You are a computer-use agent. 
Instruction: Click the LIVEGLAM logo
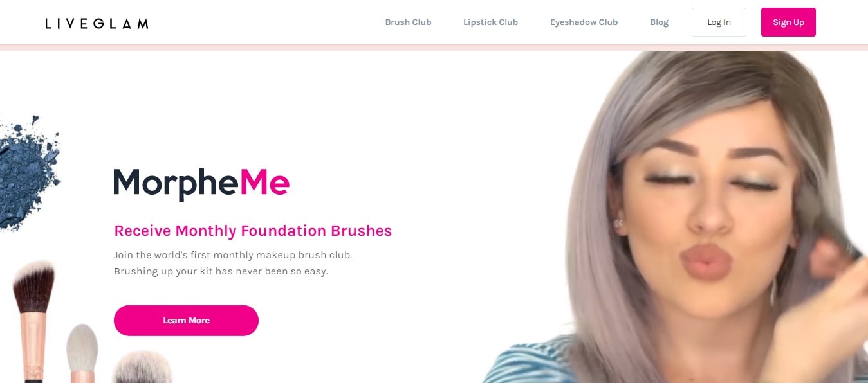pyautogui.click(x=97, y=24)
